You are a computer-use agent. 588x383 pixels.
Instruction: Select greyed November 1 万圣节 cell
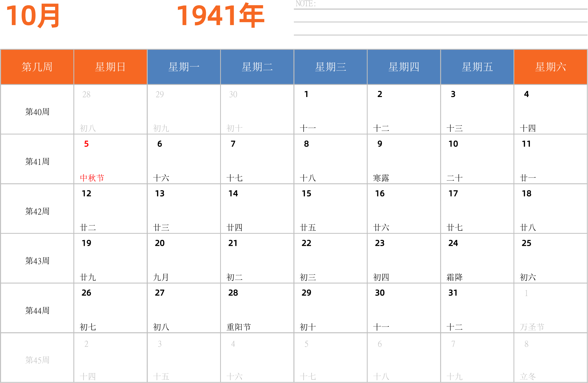[551, 308]
